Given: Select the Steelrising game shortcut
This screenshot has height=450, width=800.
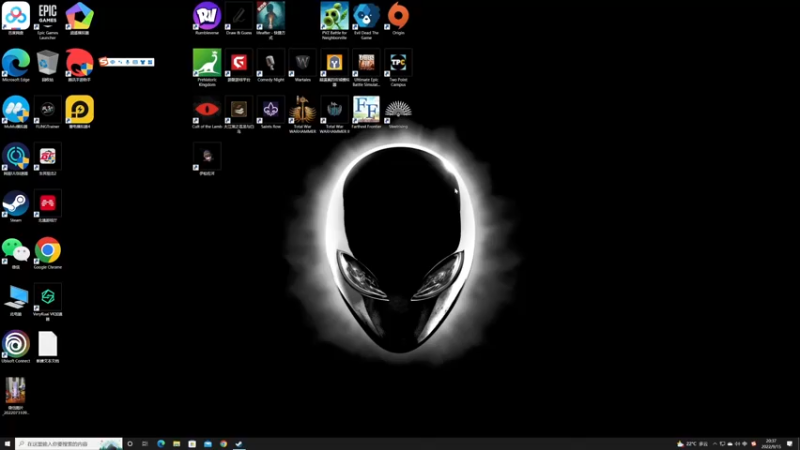Looking at the screenshot, I should [398, 112].
